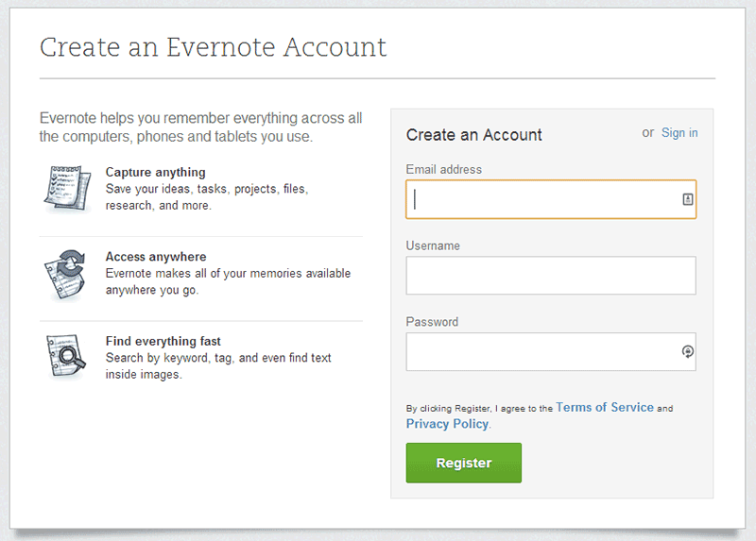Select the Password input field

point(551,351)
